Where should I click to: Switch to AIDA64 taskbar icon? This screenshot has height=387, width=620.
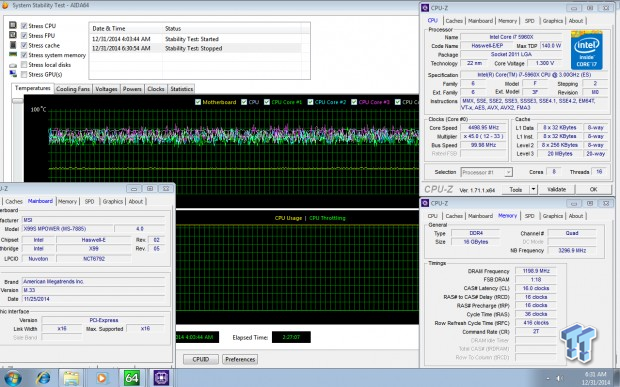click(x=132, y=378)
